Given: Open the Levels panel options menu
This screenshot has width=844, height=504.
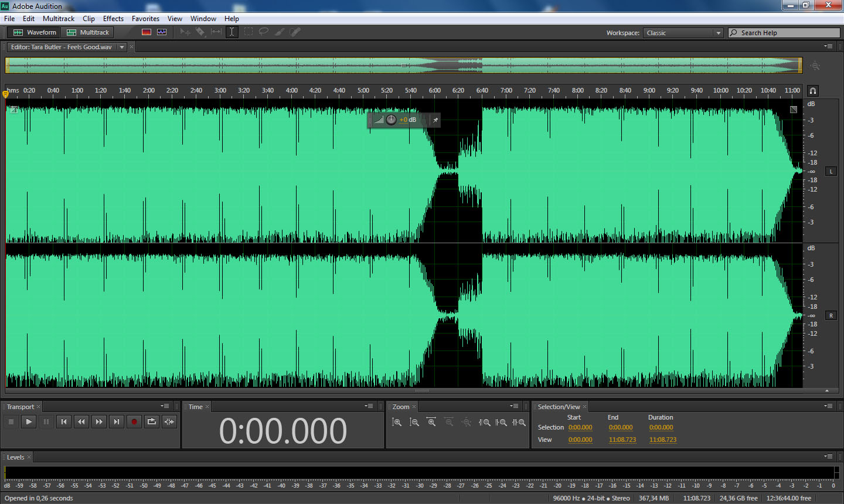Looking at the screenshot, I should coord(828,457).
